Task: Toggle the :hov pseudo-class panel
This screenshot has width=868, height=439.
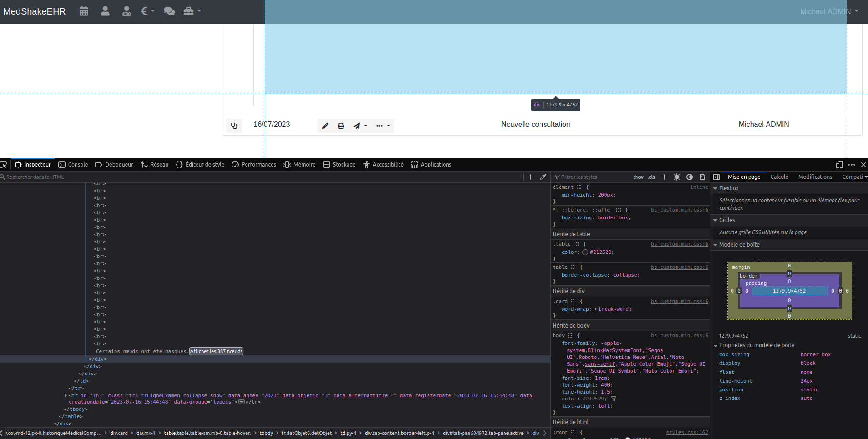Action: coord(638,177)
